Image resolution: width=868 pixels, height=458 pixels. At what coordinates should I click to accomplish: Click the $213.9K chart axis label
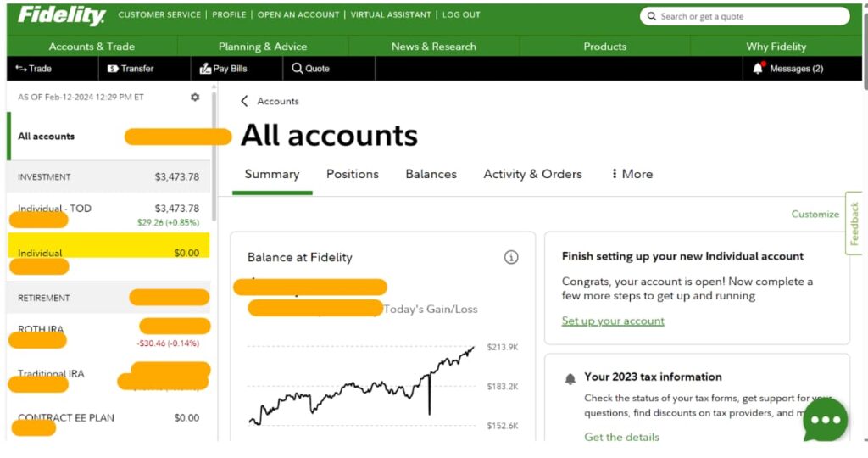[502, 347]
